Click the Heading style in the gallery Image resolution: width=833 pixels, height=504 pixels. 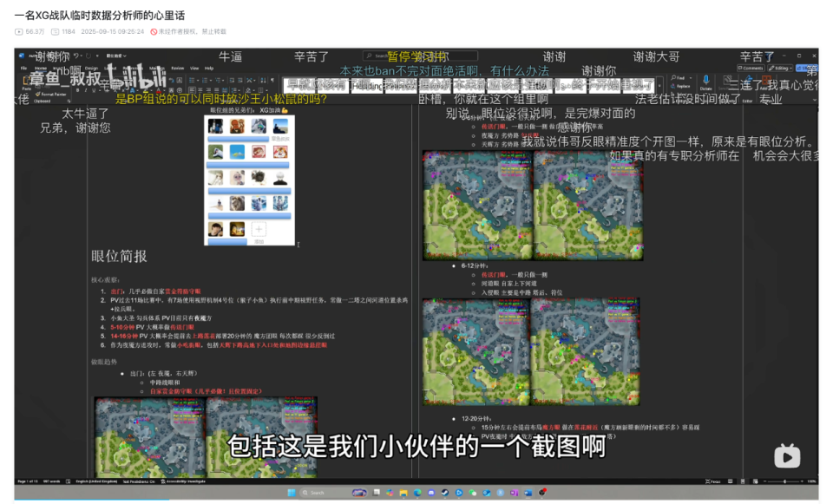click(x=366, y=85)
